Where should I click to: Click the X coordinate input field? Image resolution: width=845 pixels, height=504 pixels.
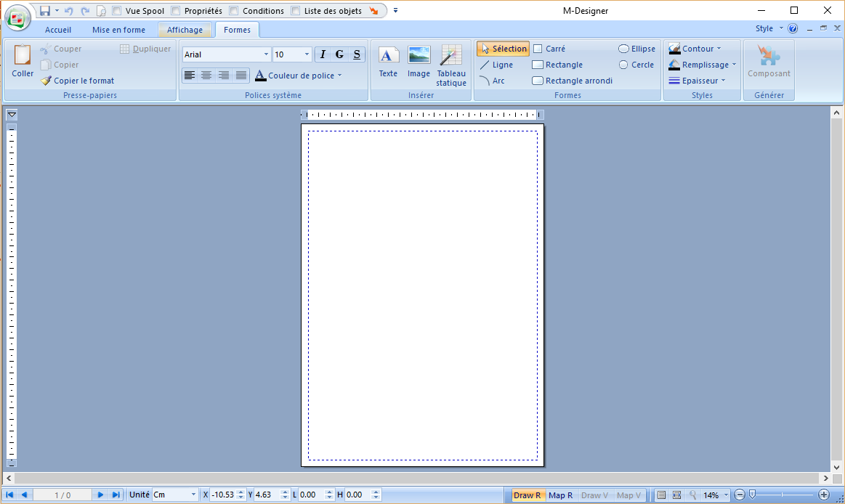(225, 495)
